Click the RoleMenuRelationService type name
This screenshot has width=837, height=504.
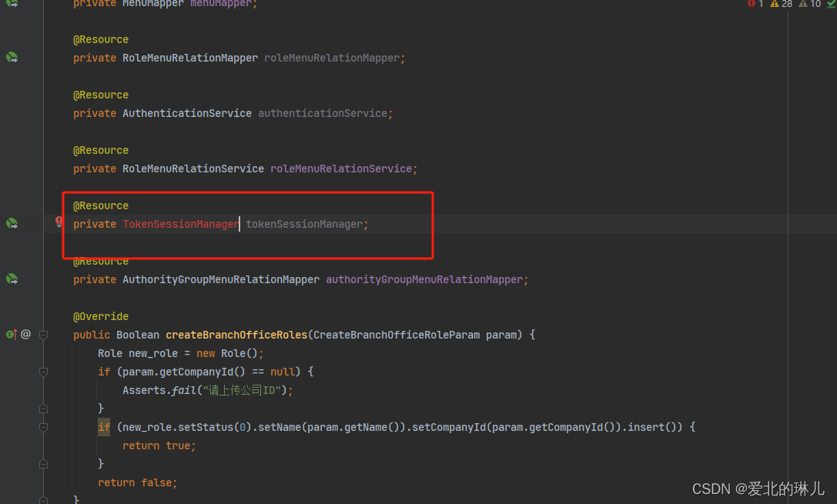pos(193,169)
